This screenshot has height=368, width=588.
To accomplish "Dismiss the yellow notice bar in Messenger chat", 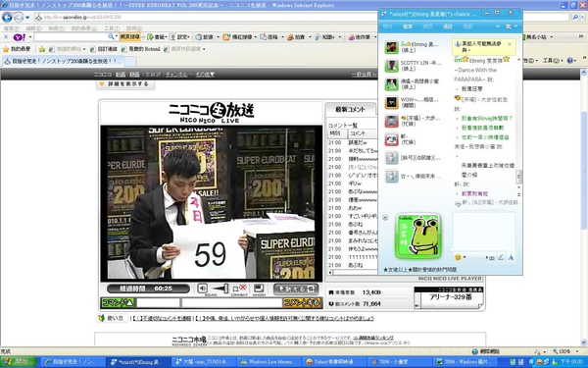I will click(510, 44).
